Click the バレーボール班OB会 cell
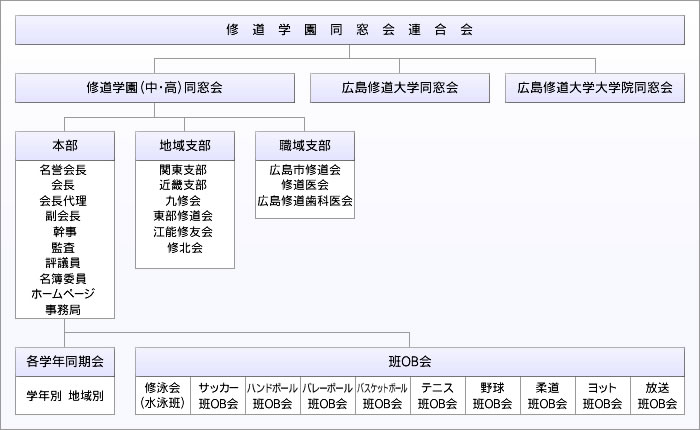 click(328, 396)
